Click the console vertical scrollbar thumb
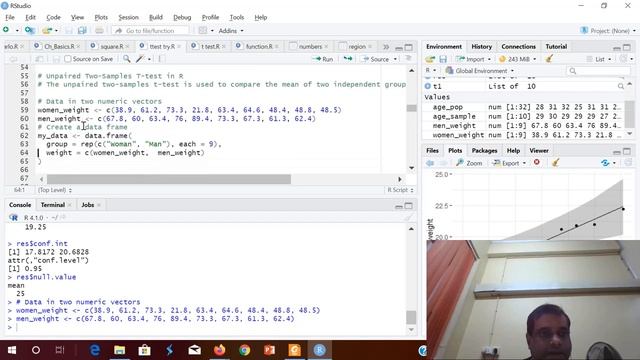This screenshot has width=640, height=360. (411, 317)
